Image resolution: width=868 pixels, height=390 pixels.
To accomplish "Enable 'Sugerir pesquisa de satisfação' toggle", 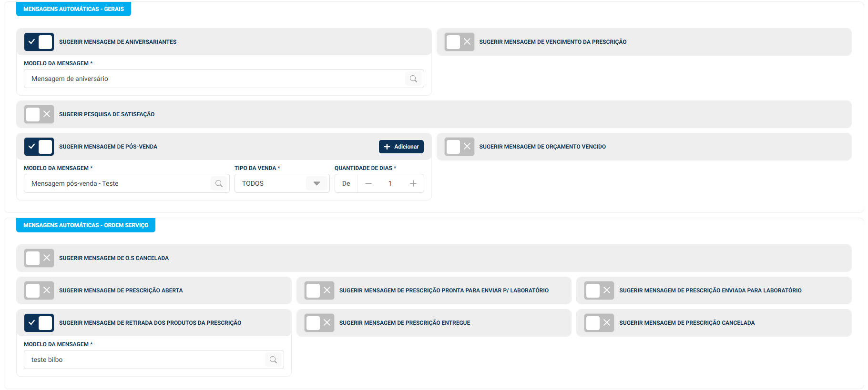I will pyautogui.click(x=39, y=114).
